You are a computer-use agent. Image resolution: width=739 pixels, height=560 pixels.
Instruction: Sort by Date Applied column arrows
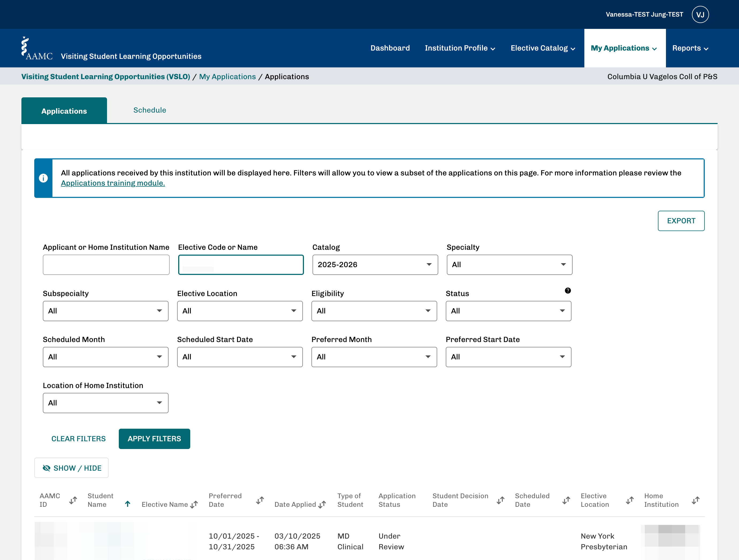click(322, 504)
